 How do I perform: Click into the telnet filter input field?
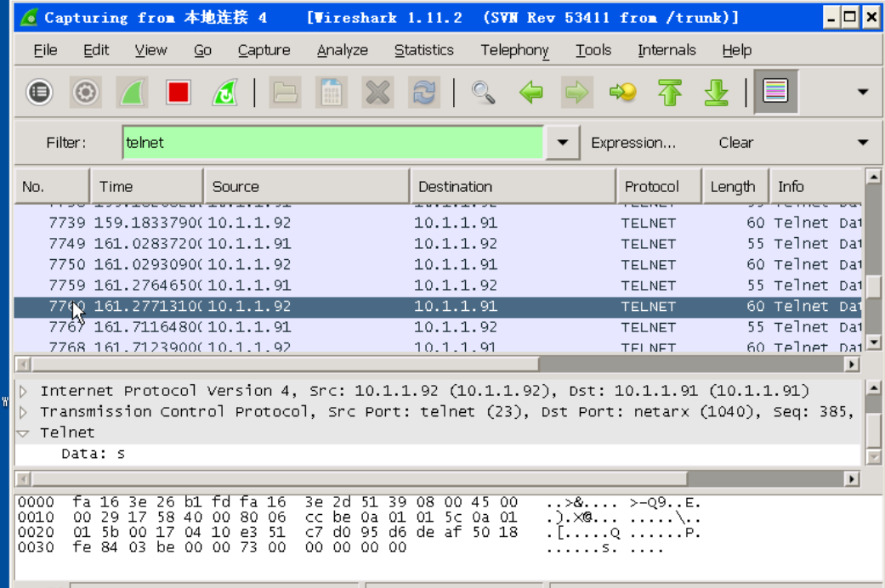(333, 143)
